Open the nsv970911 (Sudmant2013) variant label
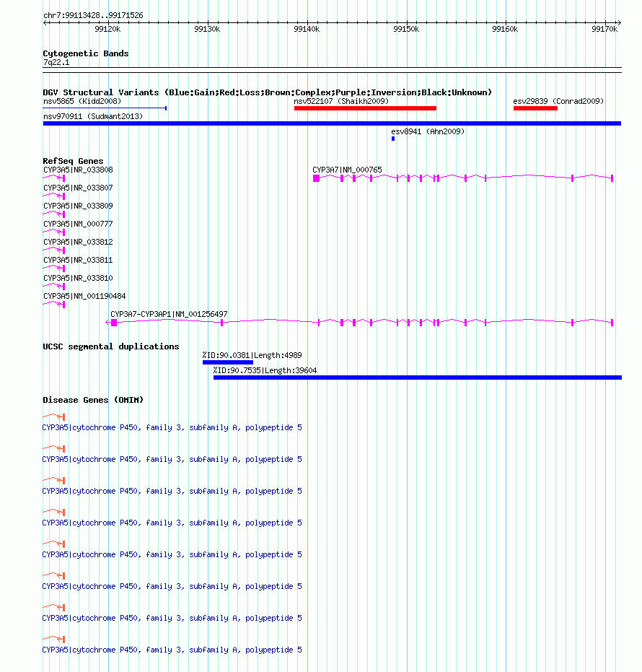Viewport: 642px width, 672px height. [x=93, y=117]
